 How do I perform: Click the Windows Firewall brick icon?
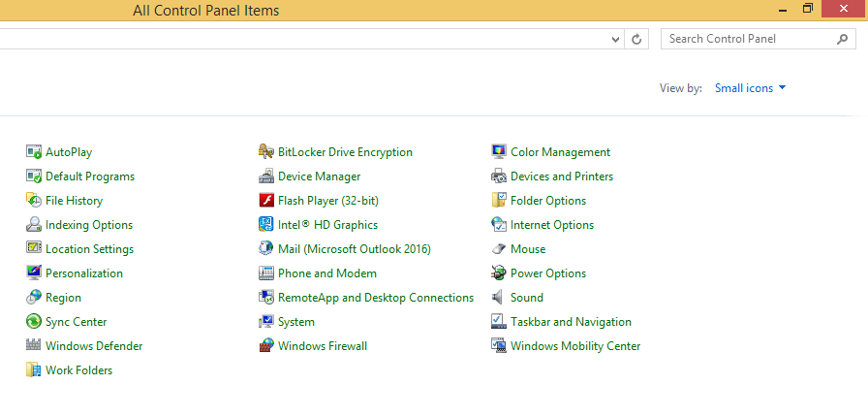click(266, 346)
